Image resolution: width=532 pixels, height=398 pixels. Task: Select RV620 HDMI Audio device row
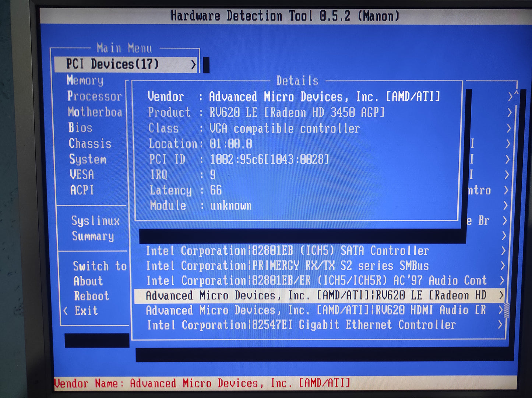316,310
